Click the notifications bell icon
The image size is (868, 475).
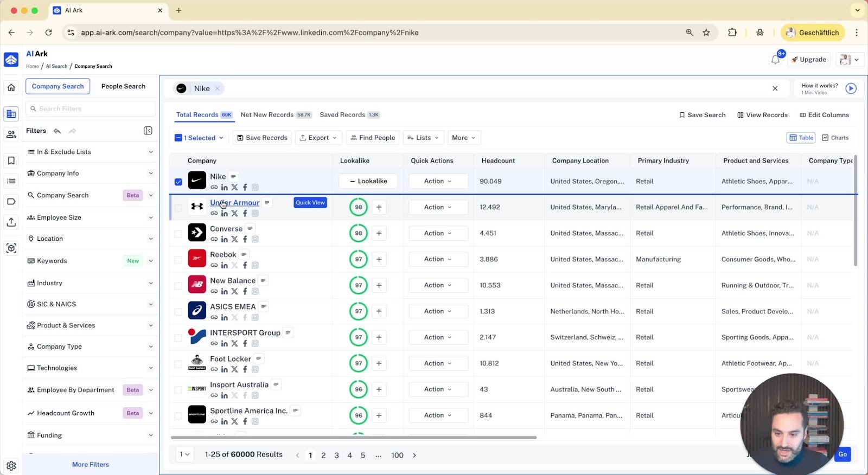click(x=775, y=60)
